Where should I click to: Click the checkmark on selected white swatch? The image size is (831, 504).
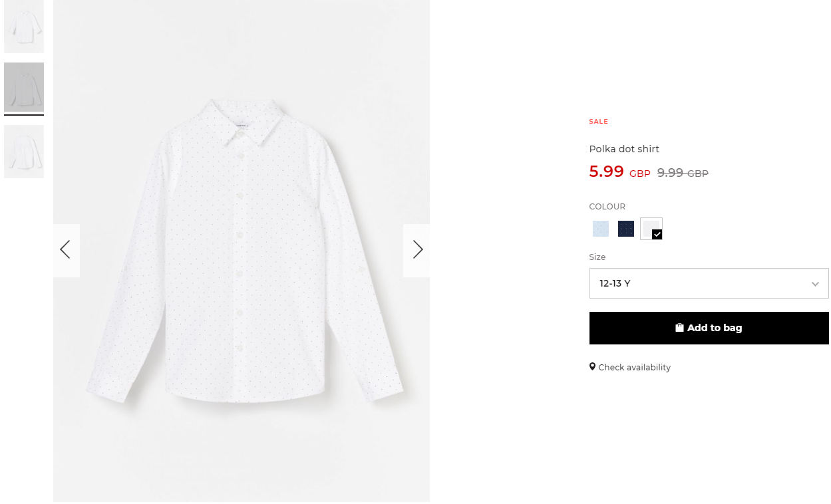click(657, 234)
